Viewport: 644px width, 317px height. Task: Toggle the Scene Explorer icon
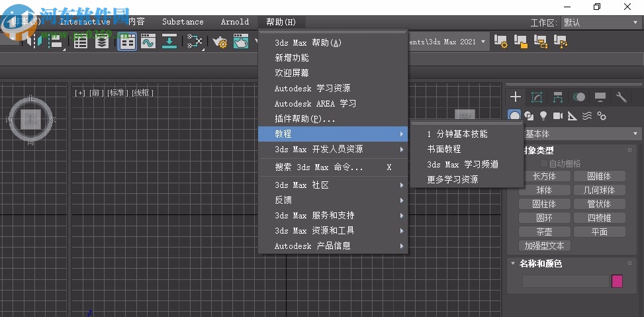pos(81,42)
